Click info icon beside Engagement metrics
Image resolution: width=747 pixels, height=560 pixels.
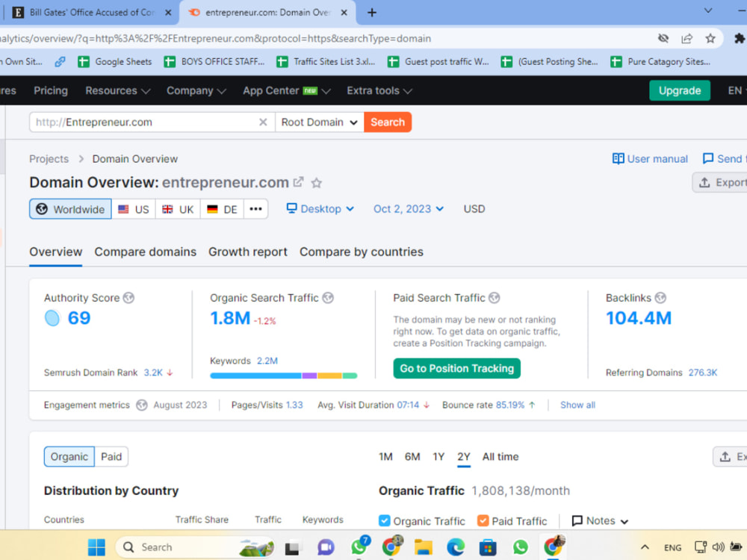[x=141, y=405]
